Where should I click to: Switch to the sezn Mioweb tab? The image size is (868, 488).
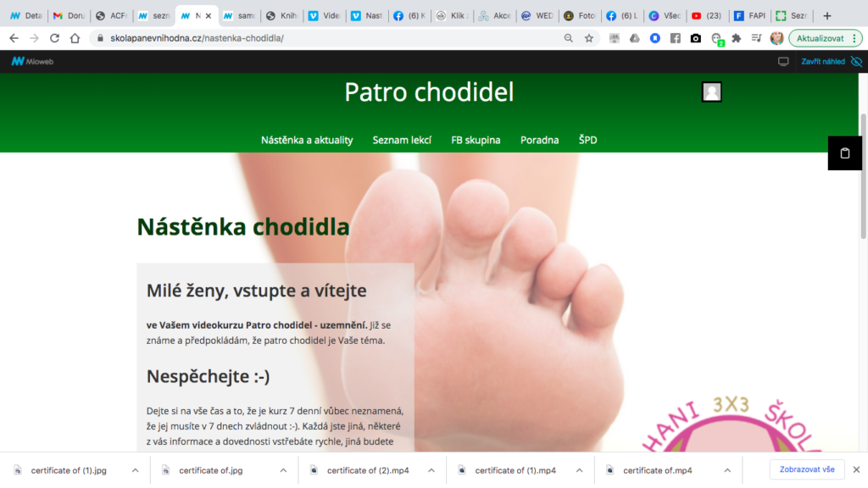154,16
